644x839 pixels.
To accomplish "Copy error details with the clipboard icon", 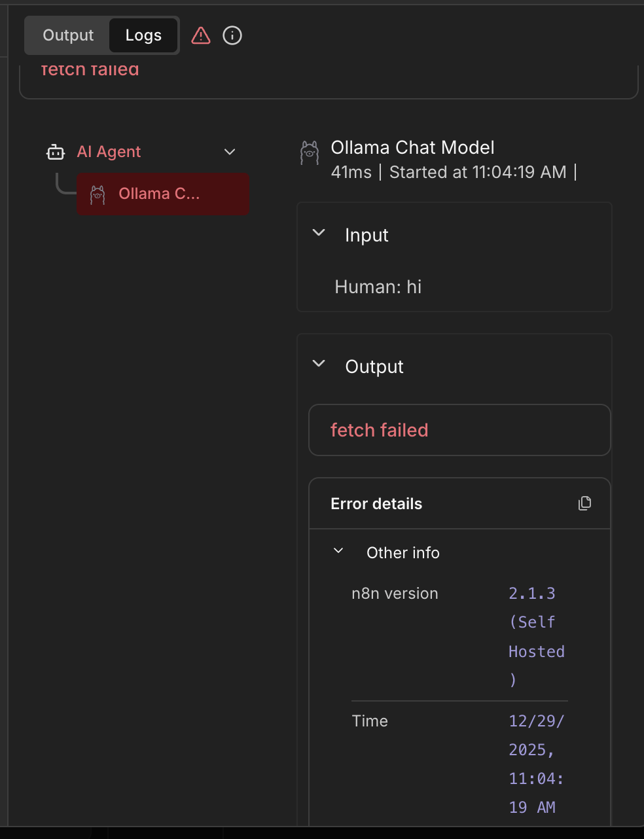I will tap(584, 503).
